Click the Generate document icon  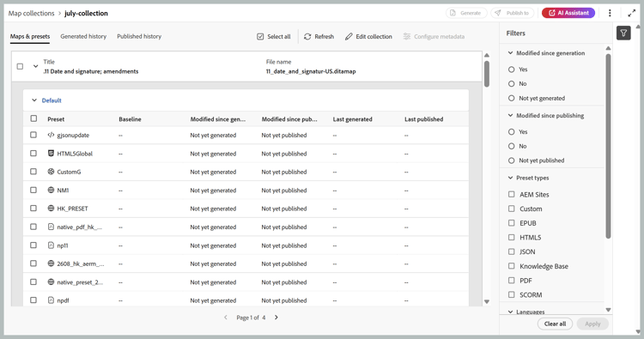click(x=453, y=13)
